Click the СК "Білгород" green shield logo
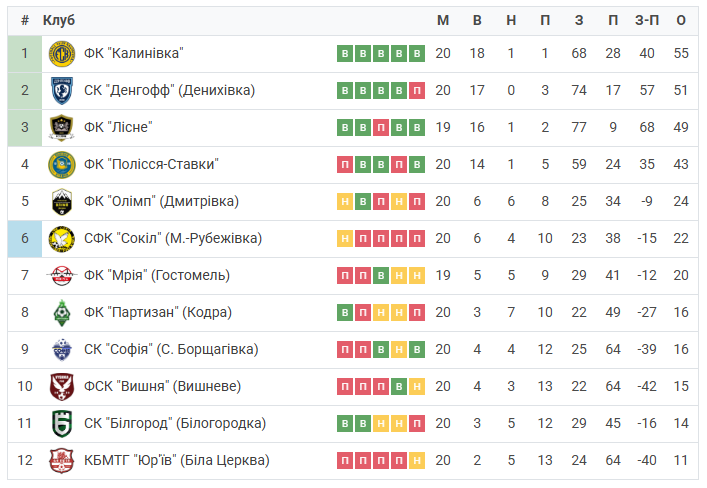 point(62,424)
